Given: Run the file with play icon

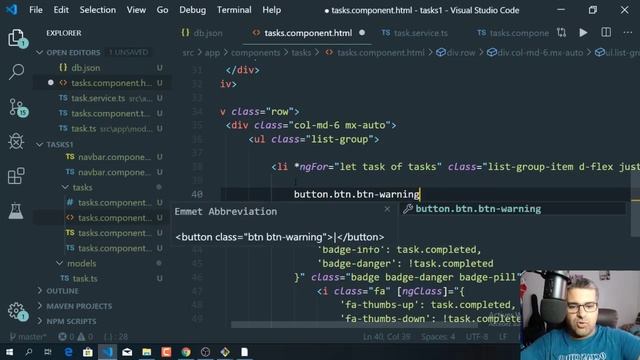Looking at the screenshot, I should (583, 33).
